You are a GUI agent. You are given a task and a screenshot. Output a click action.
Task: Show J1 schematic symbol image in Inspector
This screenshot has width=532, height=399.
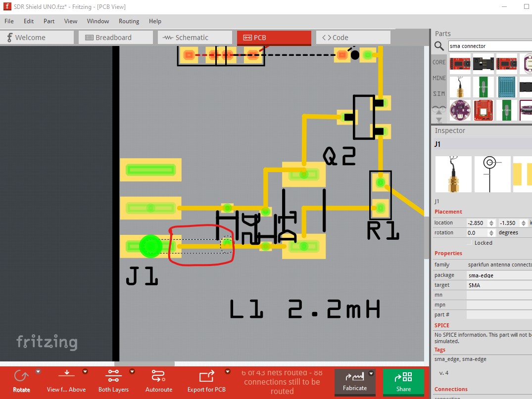coord(492,174)
